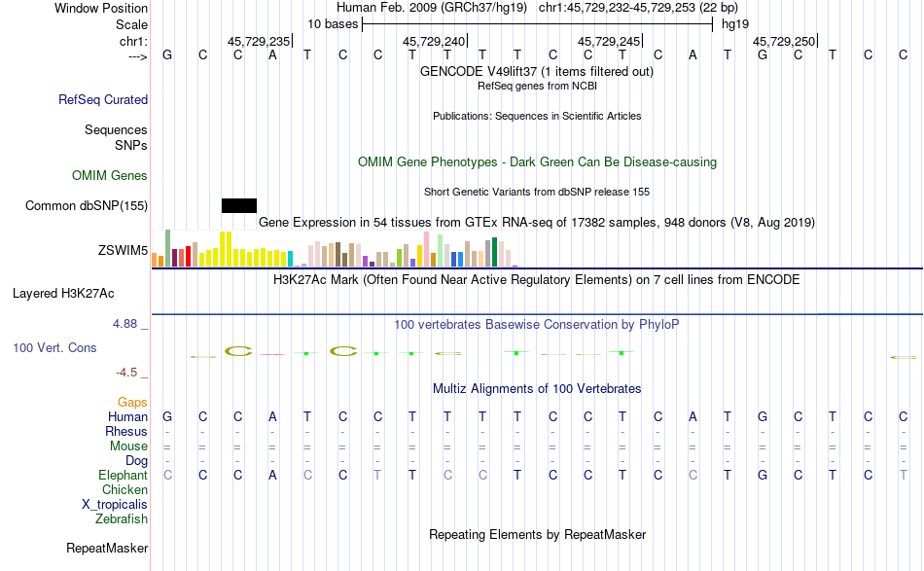Image resolution: width=924 pixels, height=571 pixels.
Task: Click the 4.88 PhyloP upper limit value
Action: (x=124, y=324)
